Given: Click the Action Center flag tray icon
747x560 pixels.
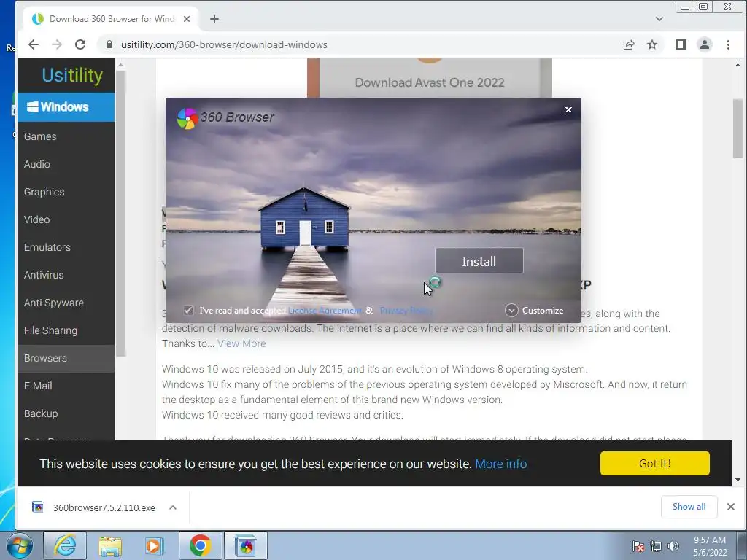Looking at the screenshot, I should pos(638,546).
